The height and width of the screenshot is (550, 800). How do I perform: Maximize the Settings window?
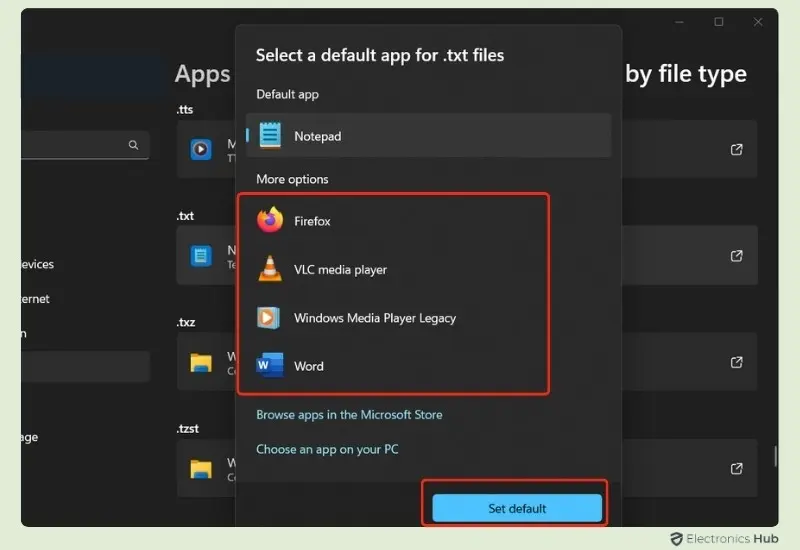[718, 22]
